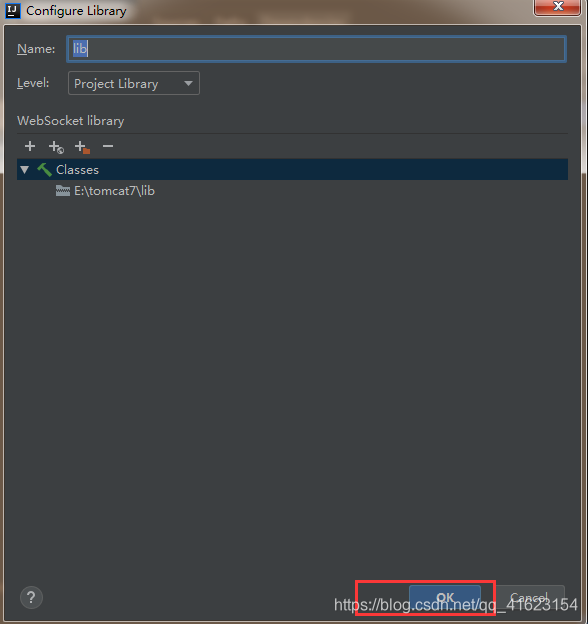Click the Cancel button

point(529,597)
